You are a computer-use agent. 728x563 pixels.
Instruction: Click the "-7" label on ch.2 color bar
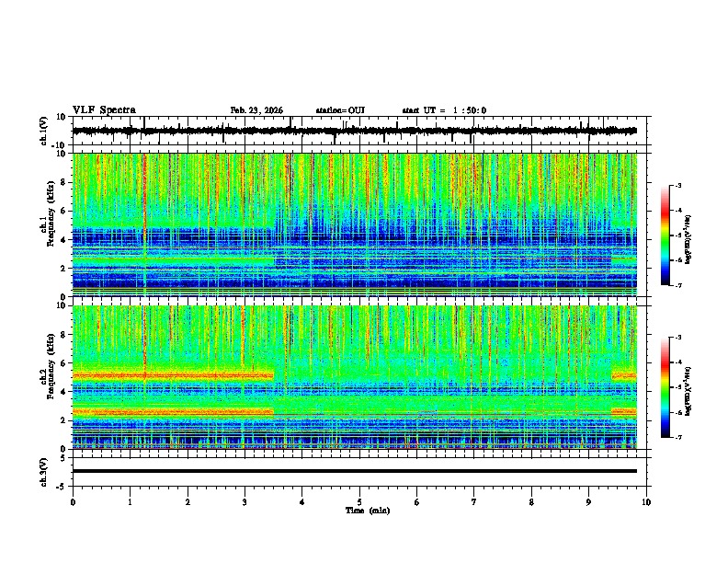(678, 437)
